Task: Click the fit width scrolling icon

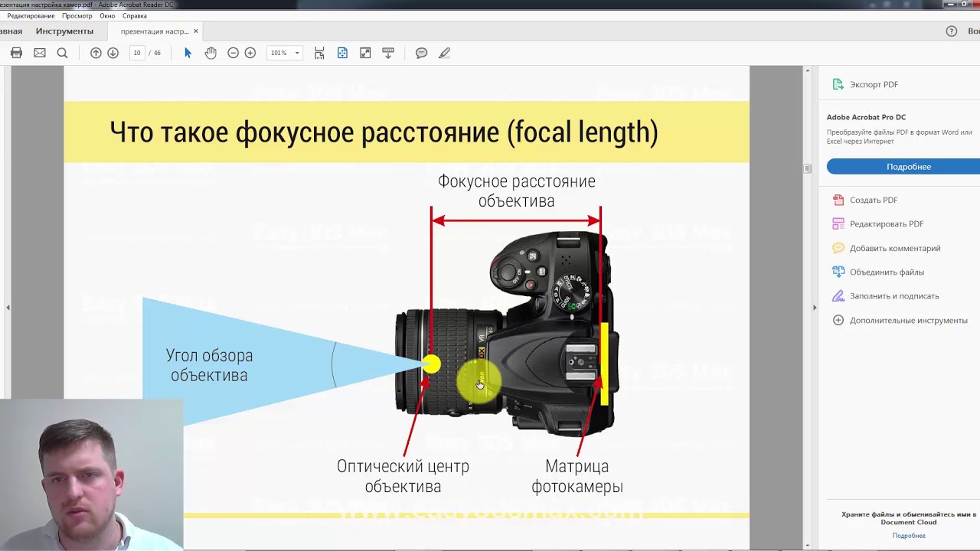Action: click(319, 53)
